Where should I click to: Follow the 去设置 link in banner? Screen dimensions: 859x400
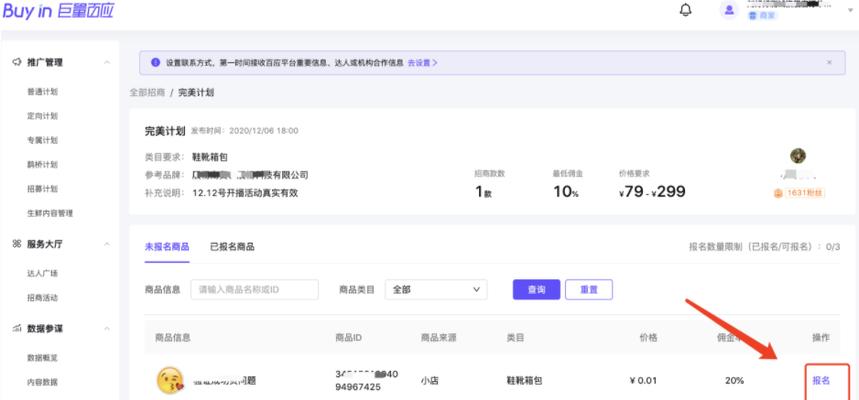click(x=422, y=62)
